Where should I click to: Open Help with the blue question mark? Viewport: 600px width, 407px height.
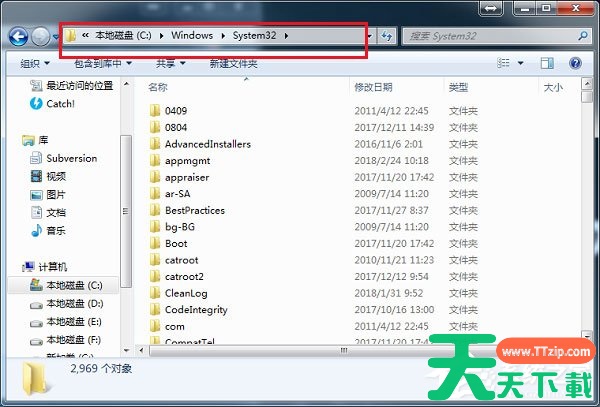coord(575,63)
